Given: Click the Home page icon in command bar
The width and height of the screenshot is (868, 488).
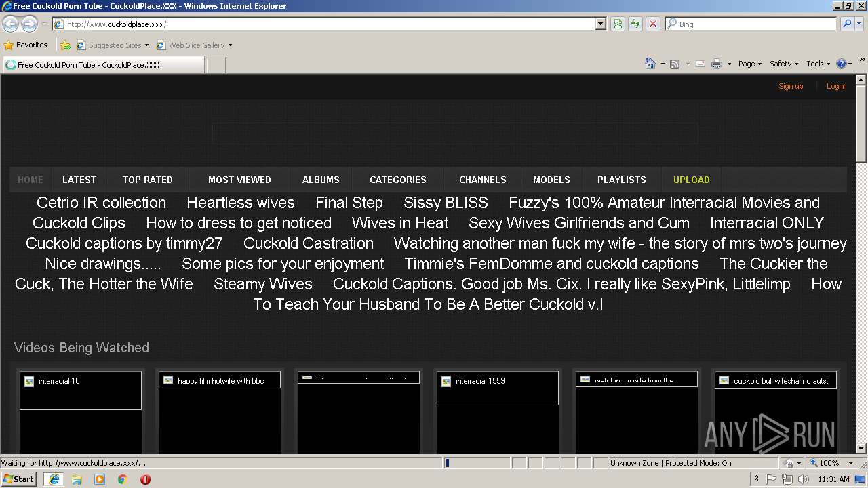Looking at the screenshot, I should 650,64.
